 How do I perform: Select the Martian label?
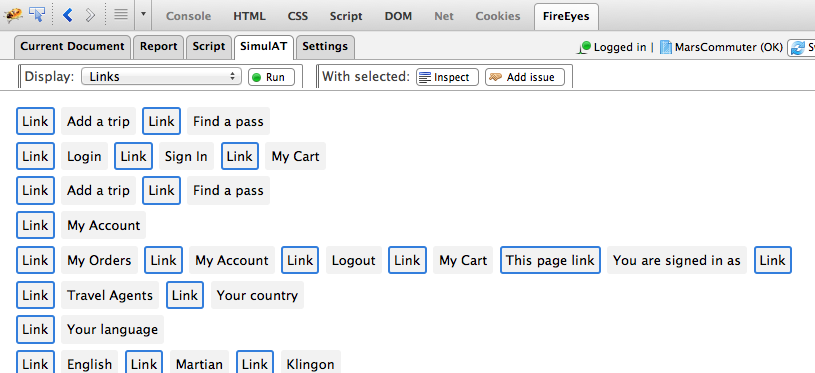pyautogui.click(x=199, y=363)
